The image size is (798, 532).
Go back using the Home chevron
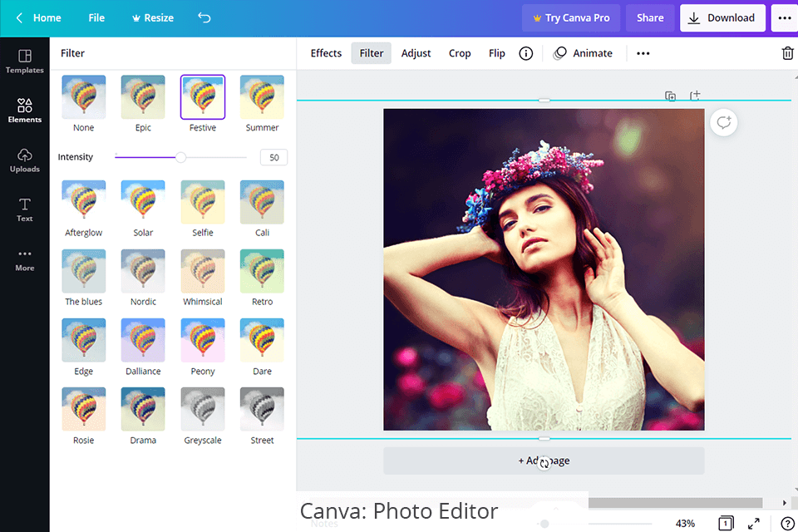[19, 17]
